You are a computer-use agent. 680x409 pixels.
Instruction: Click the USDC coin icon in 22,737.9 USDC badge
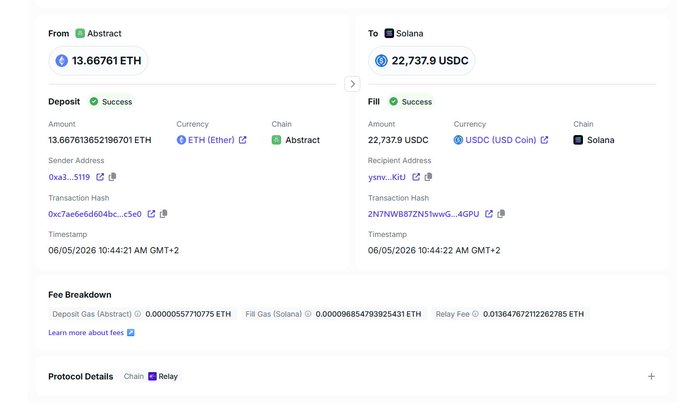[x=381, y=60]
